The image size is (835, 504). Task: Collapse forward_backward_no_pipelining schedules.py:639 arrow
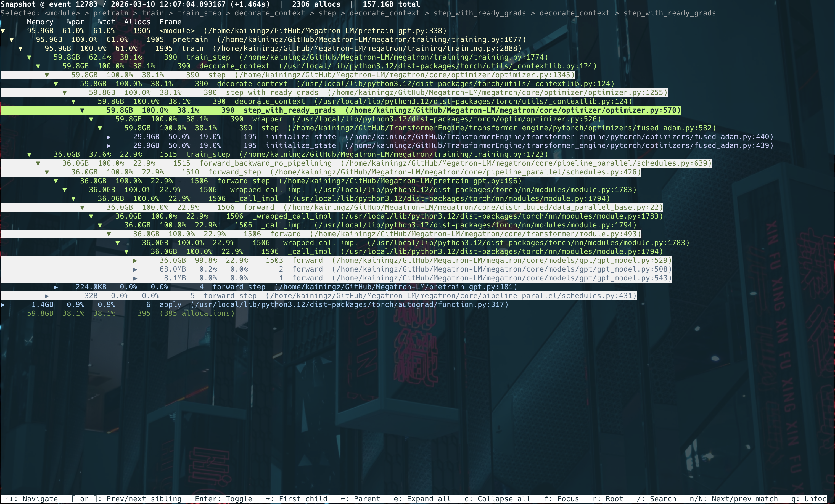pos(38,163)
